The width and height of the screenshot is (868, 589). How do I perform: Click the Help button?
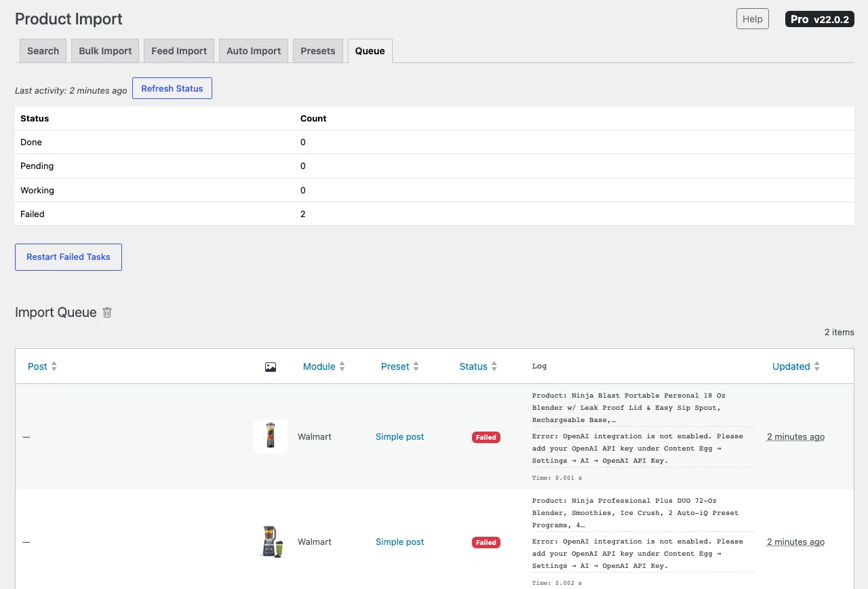point(753,19)
